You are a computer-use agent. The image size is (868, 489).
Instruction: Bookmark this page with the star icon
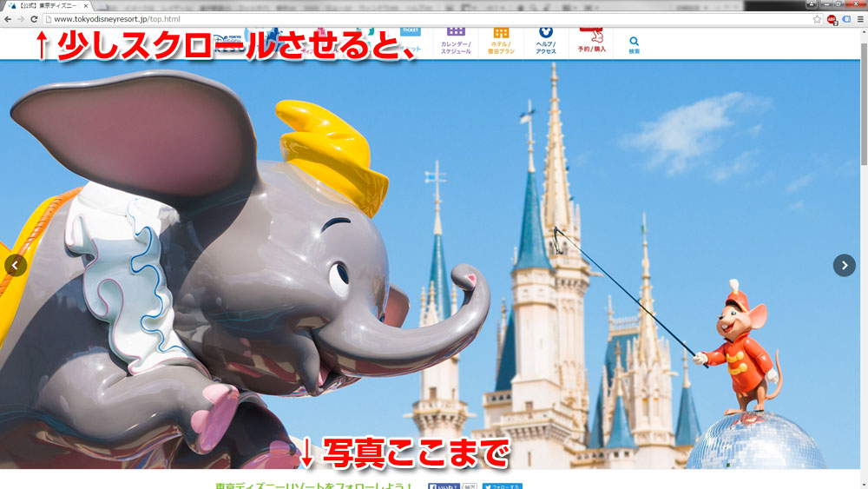817,19
